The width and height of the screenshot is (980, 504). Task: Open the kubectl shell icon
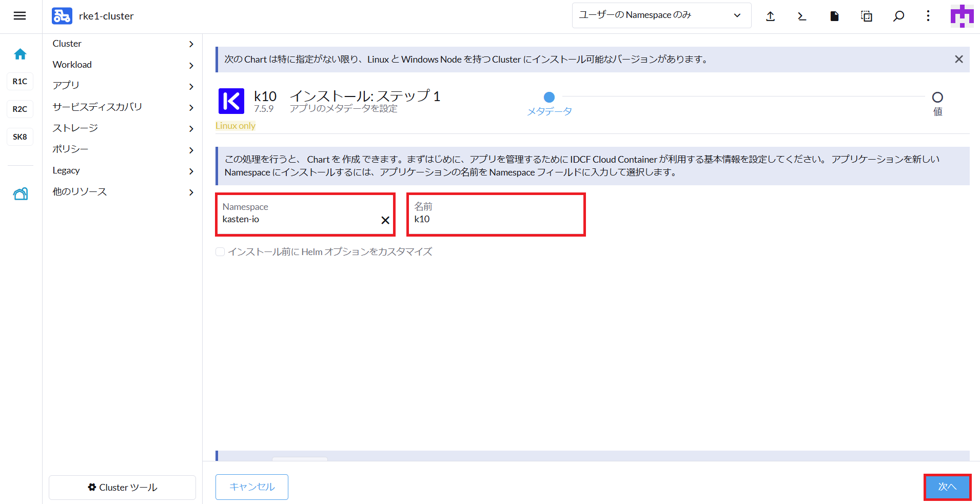click(x=802, y=16)
